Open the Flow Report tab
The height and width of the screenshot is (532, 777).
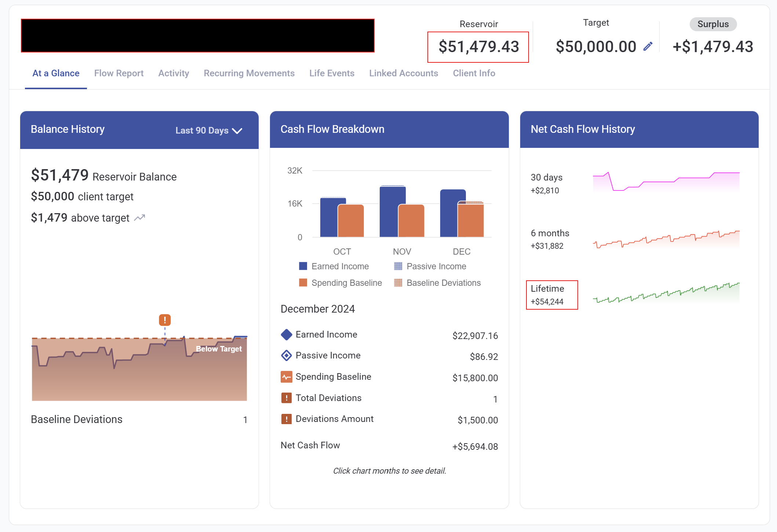(x=119, y=73)
